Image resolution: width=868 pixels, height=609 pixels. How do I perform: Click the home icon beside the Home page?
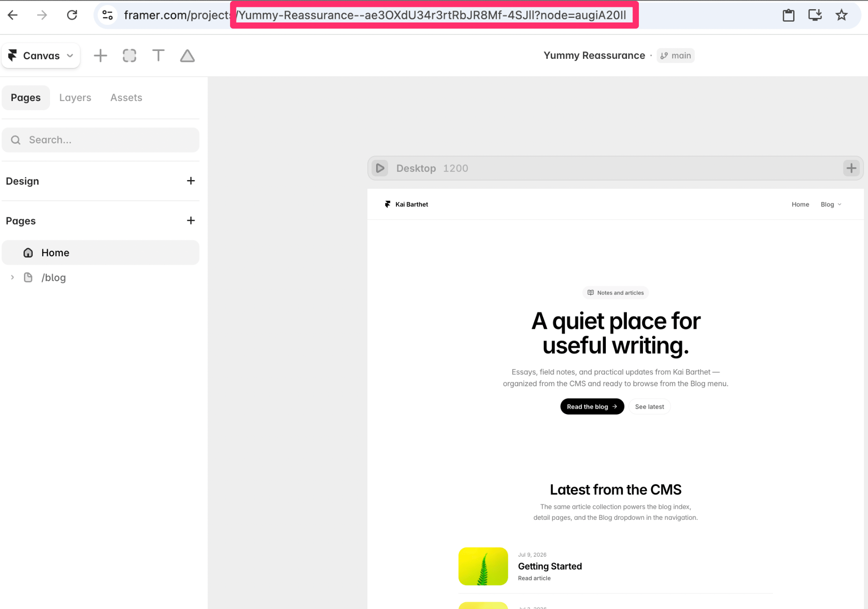pyautogui.click(x=28, y=253)
